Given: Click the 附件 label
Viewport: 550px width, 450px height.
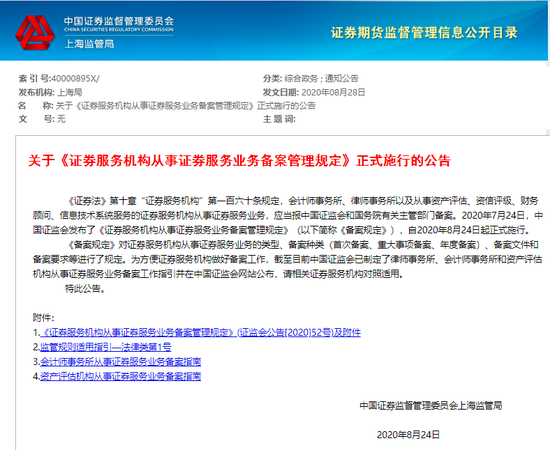Looking at the screenshot, I should coord(43,318).
